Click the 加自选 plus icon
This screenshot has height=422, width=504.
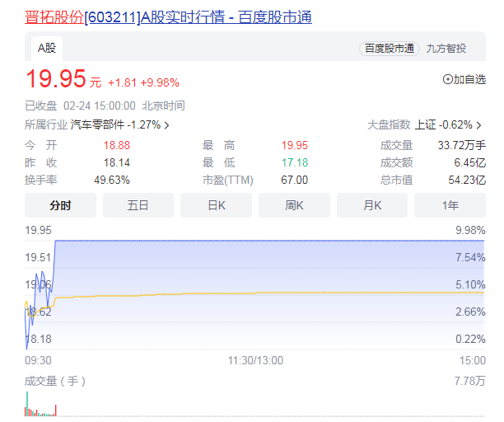click(447, 79)
